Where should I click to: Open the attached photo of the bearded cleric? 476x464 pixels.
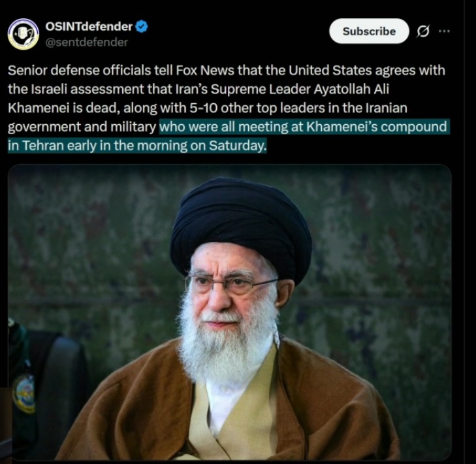(229, 312)
